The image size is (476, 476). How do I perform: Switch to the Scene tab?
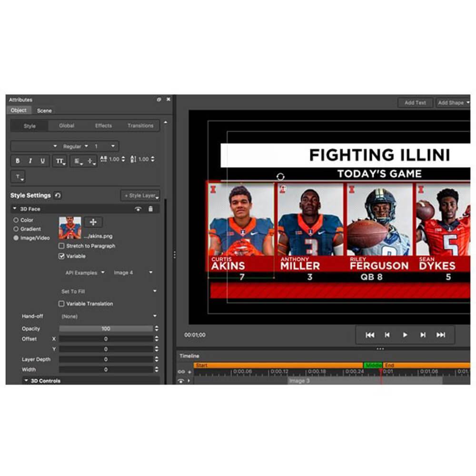click(x=44, y=110)
